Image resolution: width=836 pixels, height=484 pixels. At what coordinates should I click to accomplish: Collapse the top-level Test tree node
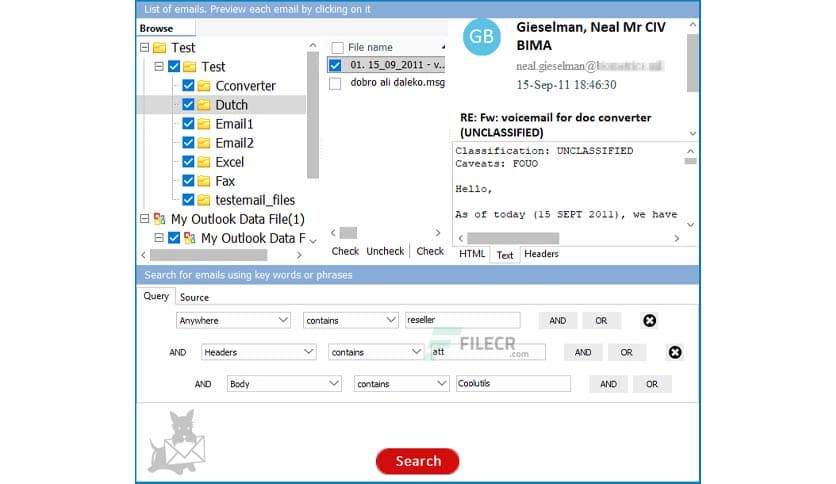[144, 47]
